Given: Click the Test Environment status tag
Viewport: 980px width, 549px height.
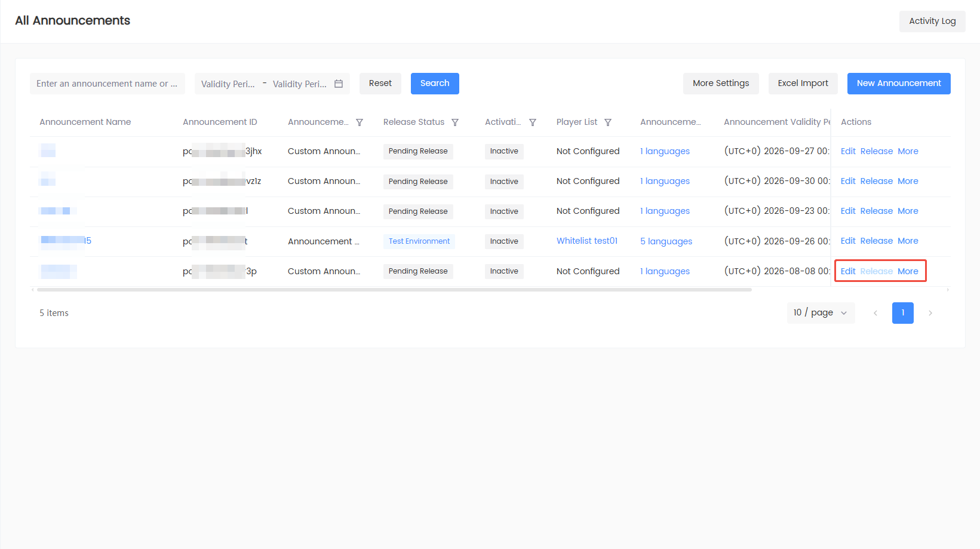Looking at the screenshot, I should coord(419,241).
